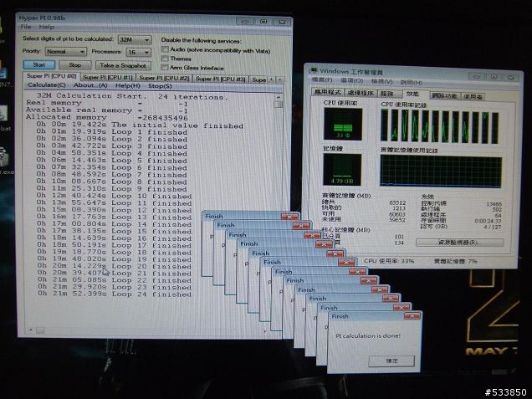The image size is (532, 399).
Task: Open the digits of pi 32M dropdown
Action: [135, 39]
